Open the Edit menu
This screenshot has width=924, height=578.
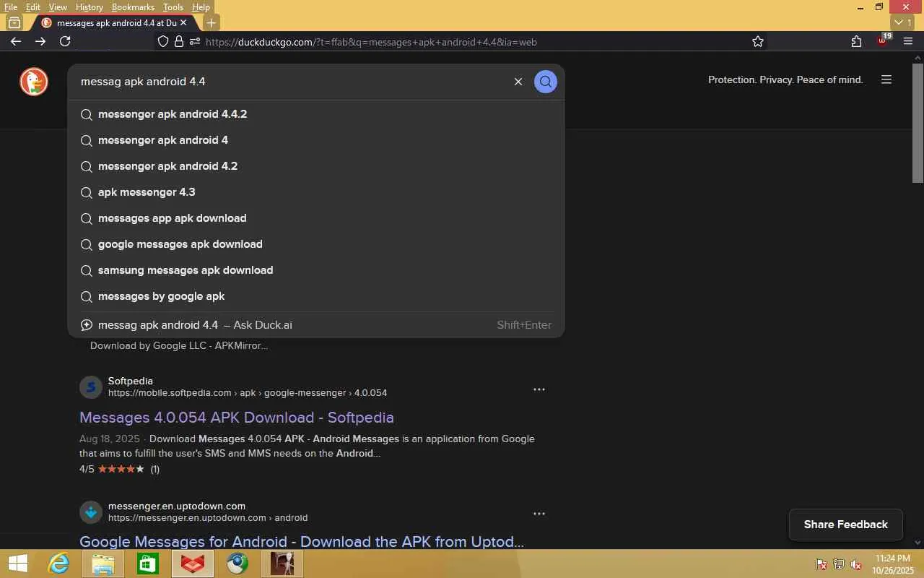pyautogui.click(x=33, y=7)
